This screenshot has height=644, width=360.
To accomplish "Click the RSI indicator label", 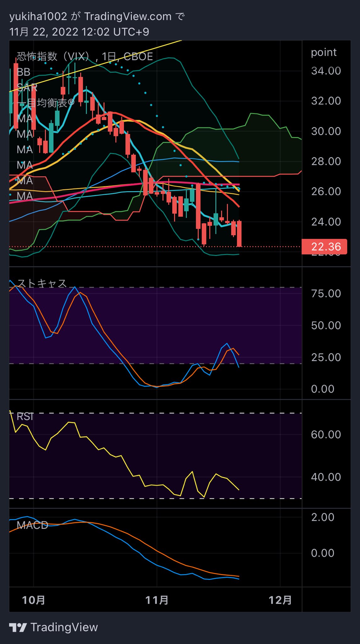I will coord(25,417).
